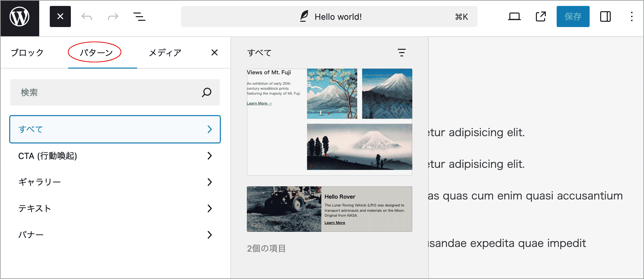The image size is (644, 279).
Task: Expand the ギャラリー pattern category
Action: click(x=115, y=182)
